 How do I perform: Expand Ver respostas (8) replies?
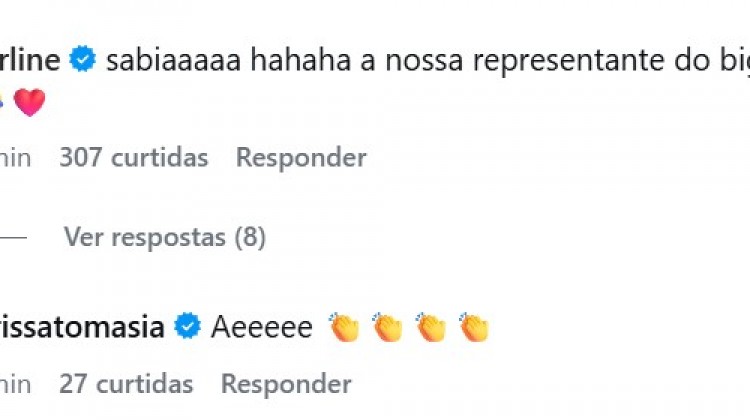(164, 238)
